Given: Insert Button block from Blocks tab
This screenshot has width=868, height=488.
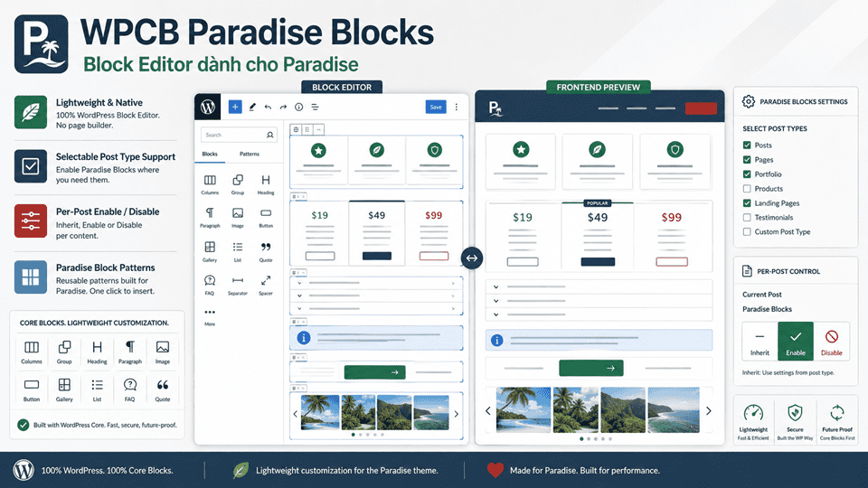Looking at the screenshot, I should 266,218.
